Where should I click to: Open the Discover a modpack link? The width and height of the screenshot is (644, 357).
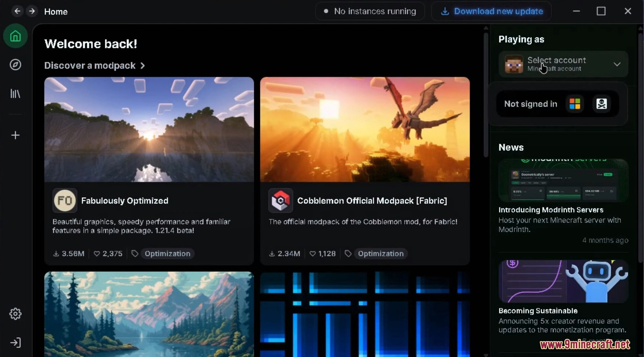(x=95, y=66)
